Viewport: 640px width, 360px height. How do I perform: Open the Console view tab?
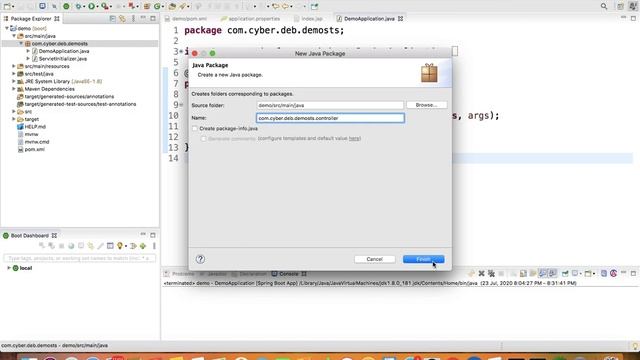click(x=289, y=274)
